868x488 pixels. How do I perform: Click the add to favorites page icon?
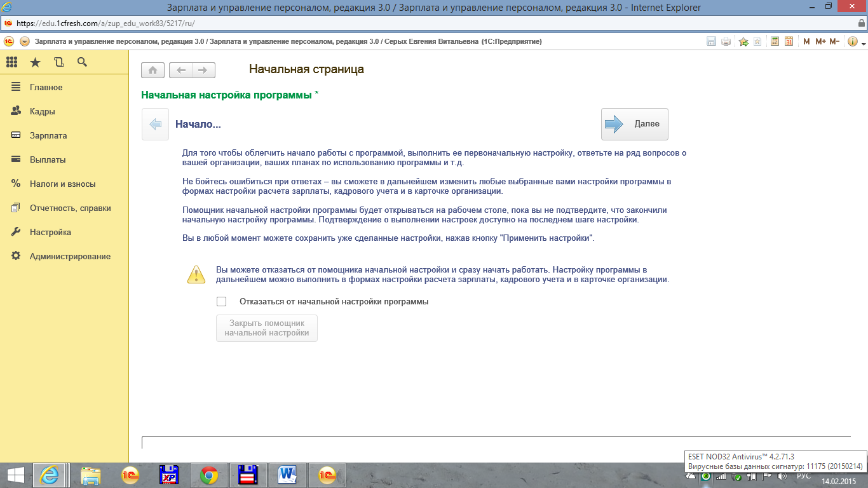coord(757,41)
